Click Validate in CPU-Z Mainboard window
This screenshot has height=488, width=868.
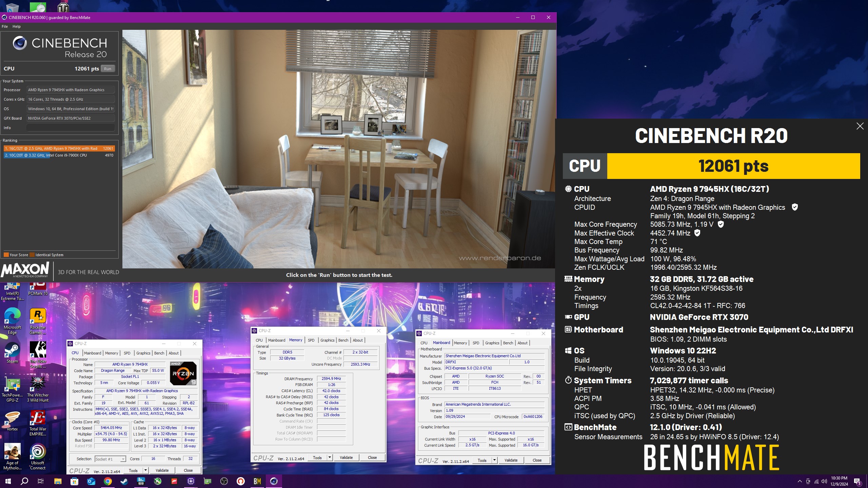(x=511, y=460)
